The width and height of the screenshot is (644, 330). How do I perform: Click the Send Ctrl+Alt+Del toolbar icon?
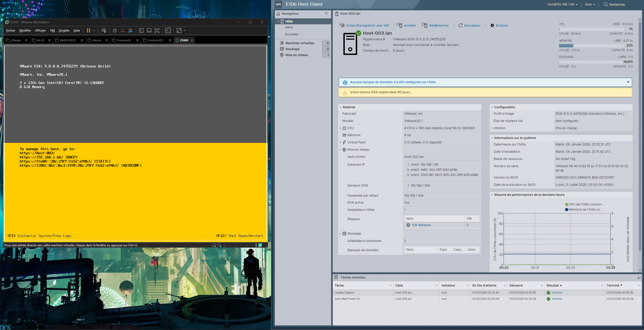point(104,30)
